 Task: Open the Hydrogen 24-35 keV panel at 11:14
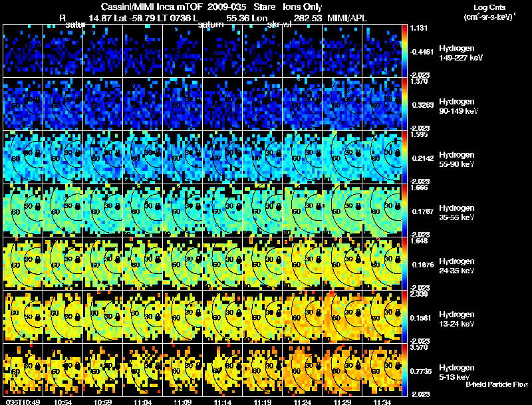[223, 263]
